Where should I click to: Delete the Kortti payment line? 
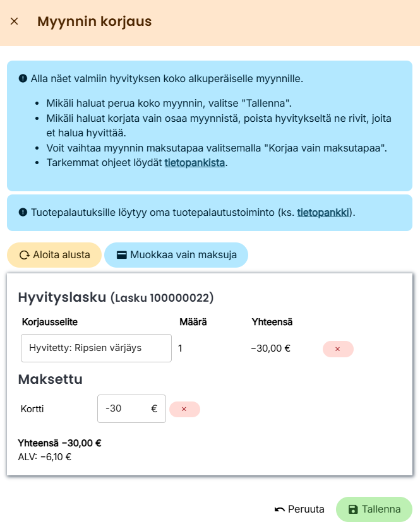point(184,409)
